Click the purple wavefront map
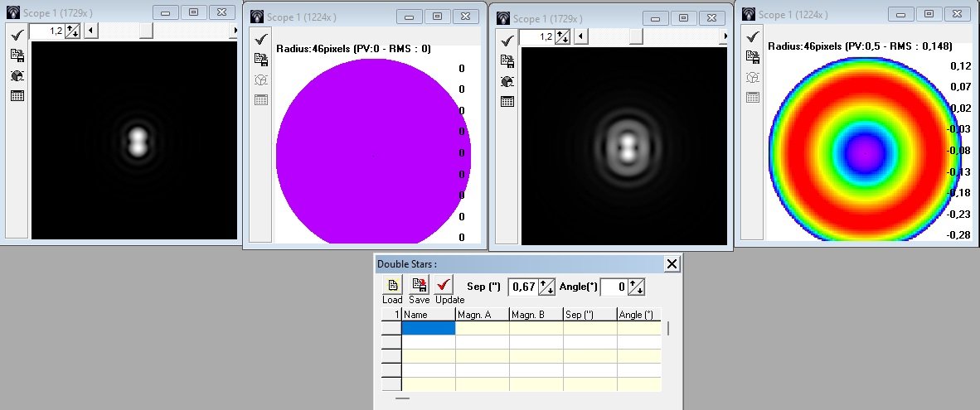The width and height of the screenshot is (980, 410). point(374,151)
